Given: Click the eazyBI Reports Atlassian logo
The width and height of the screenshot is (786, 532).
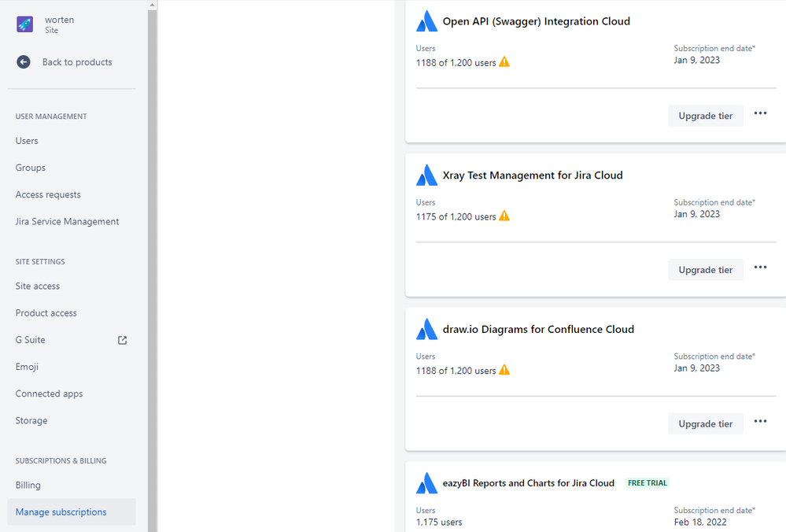Looking at the screenshot, I should pos(426,483).
